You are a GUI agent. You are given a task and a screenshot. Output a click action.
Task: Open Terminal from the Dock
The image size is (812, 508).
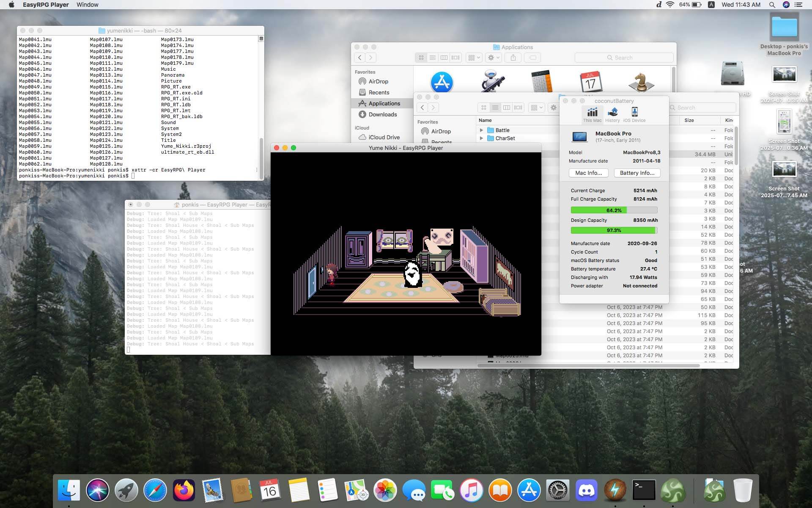[x=644, y=490]
